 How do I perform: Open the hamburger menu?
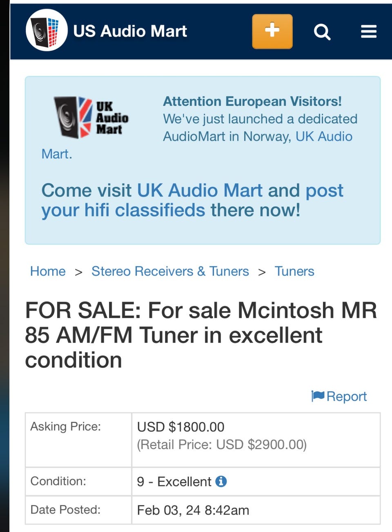pyautogui.click(x=368, y=31)
